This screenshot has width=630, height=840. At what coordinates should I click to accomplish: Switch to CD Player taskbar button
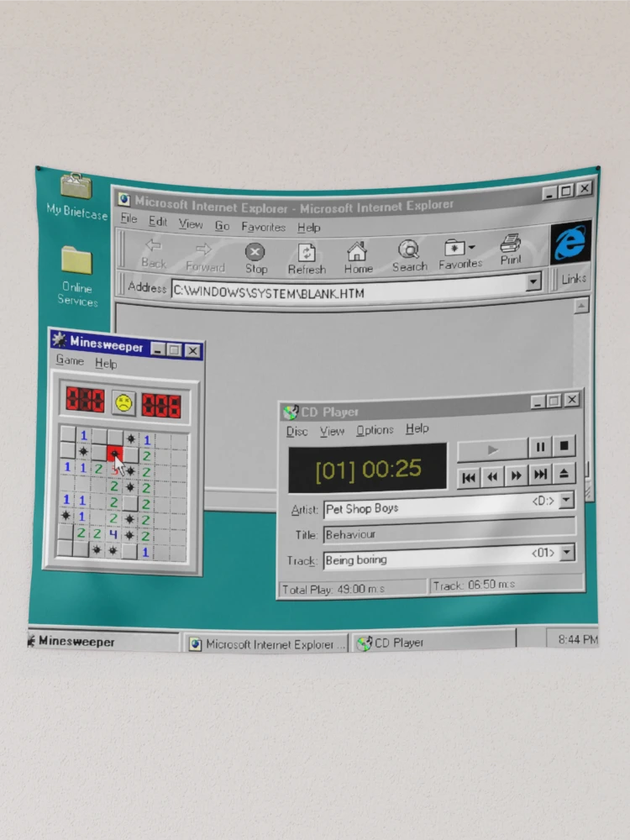coord(431,641)
